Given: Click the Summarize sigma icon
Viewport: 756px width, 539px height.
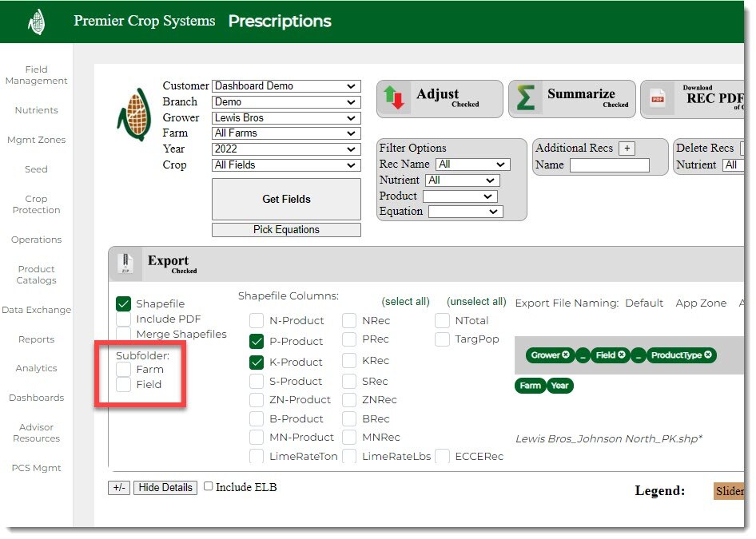Looking at the screenshot, I should [525, 98].
